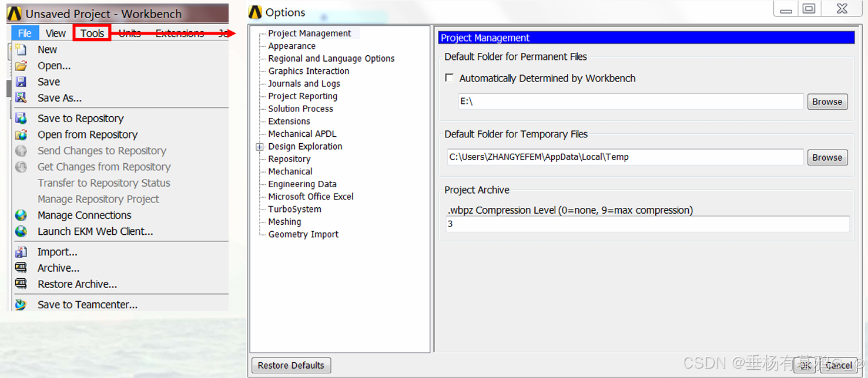Click Browse button for permanent files folder
This screenshot has height=378, width=868.
point(827,102)
